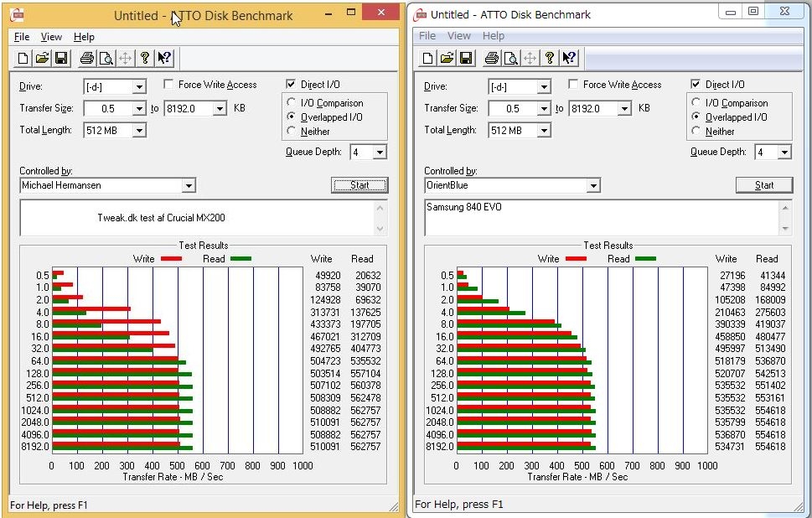Click Context Help arrow icon in left window toolbar
This screenshot has width=812, height=518.
(164, 58)
